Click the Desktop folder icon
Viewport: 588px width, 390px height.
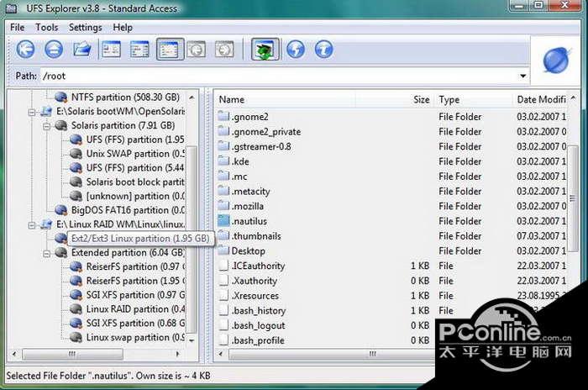click(x=223, y=250)
